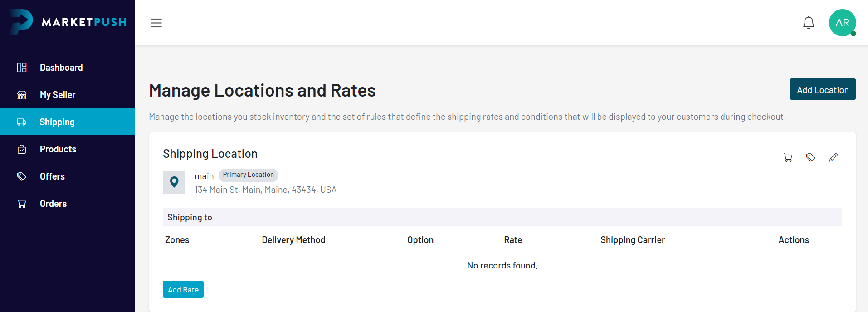Click the Shipping Carrier column header
This screenshot has width=868, height=312.
click(x=633, y=240)
